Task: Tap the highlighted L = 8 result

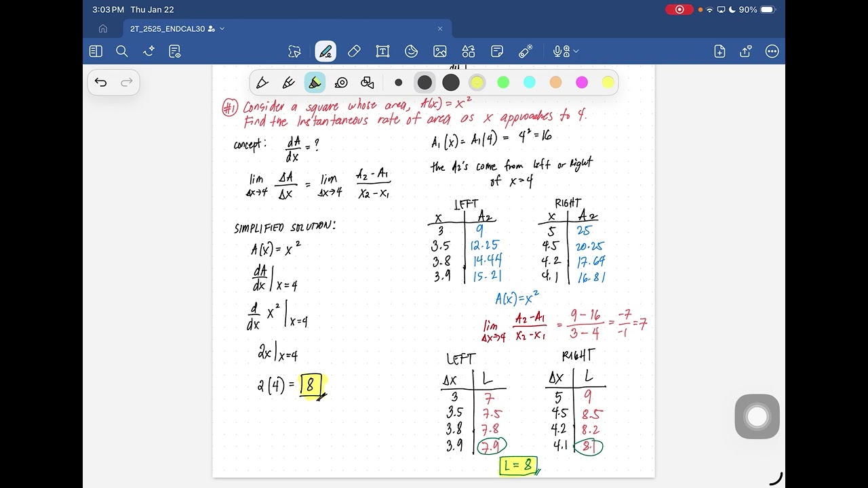Action: coord(519,466)
